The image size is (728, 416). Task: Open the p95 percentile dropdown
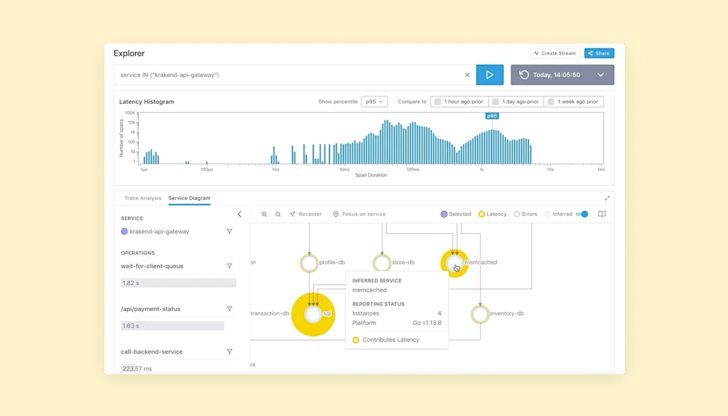374,102
